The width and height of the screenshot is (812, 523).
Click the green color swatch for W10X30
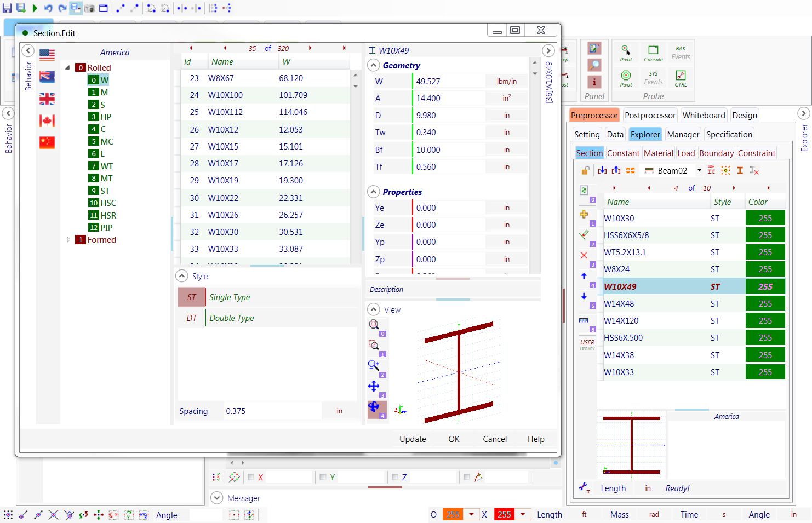point(765,218)
